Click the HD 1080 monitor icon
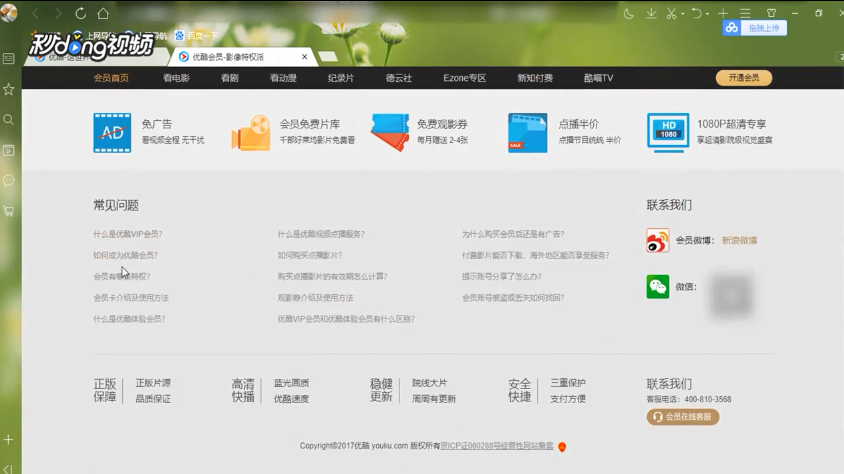The width and height of the screenshot is (844, 474). point(667,133)
